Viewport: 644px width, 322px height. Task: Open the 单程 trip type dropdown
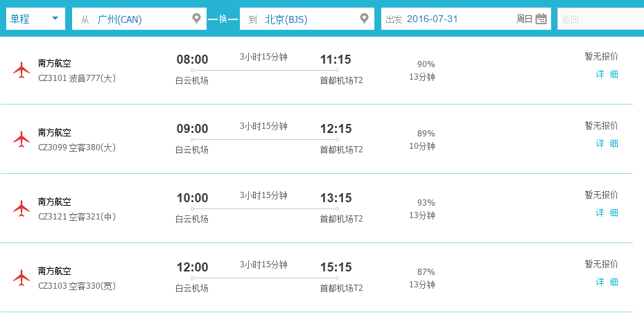[36, 19]
